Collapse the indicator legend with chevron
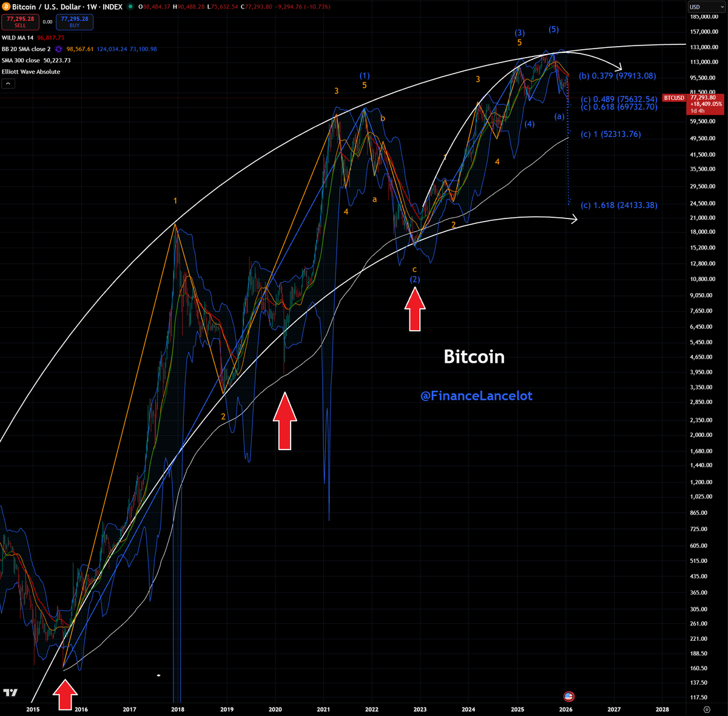This screenshot has width=728, height=716. click(8, 84)
